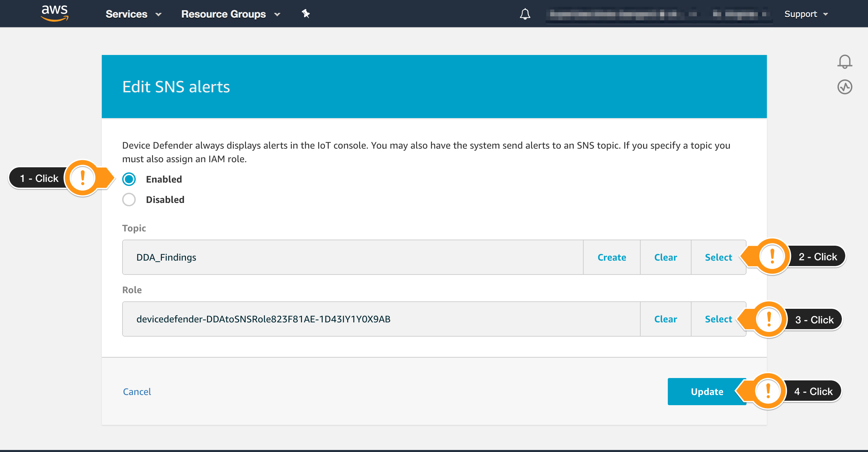The height and width of the screenshot is (452, 868).
Task: Click the Update button
Action: click(x=707, y=392)
